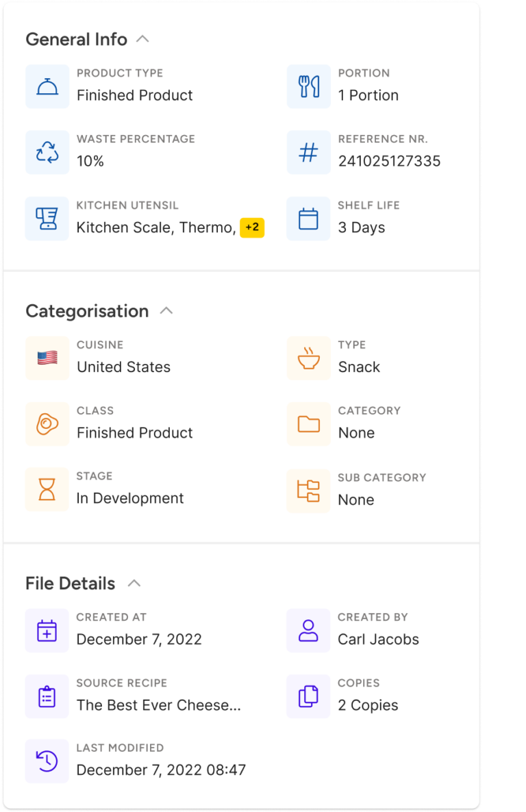Click the Reference Nr. hash icon
Image resolution: width=526 pixels, height=812 pixels.
coord(309,151)
